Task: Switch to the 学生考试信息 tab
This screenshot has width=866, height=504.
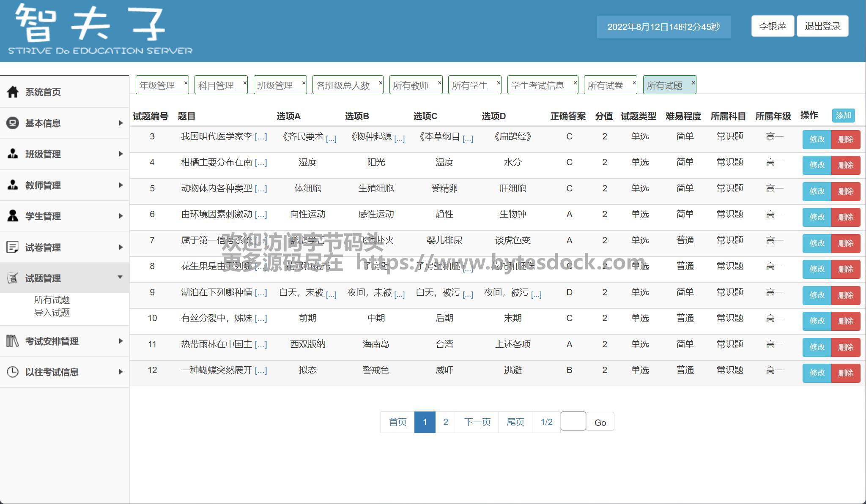Action: pos(537,86)
